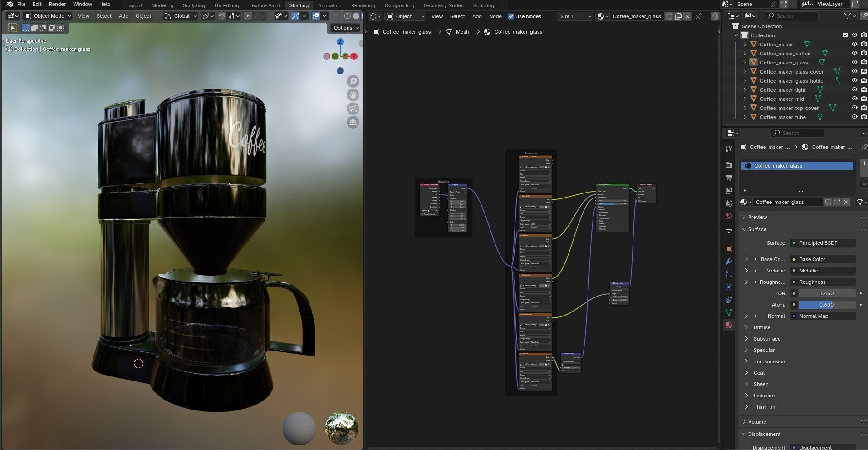Open the Scene properties tab icon

tap(729, 203)
